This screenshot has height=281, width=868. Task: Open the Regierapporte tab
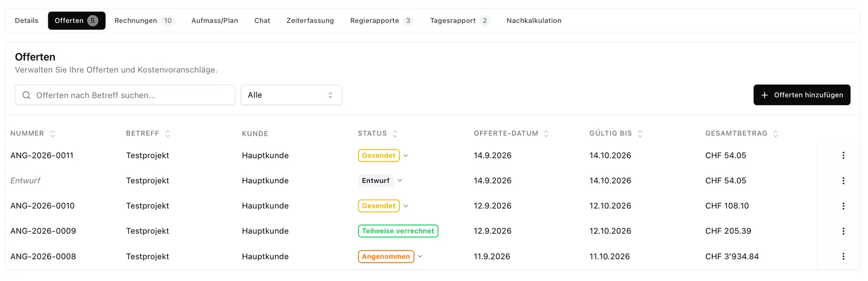pos(381,21)
